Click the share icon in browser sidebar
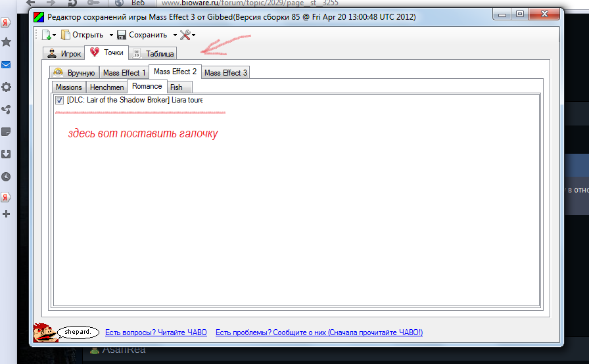The width and height of the screenshot is (589, 364). point(6,110)
